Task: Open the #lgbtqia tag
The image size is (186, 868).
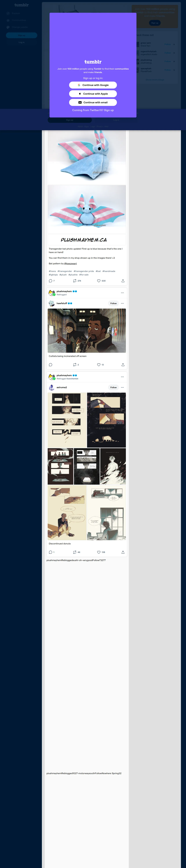Action: pos(53,275)
